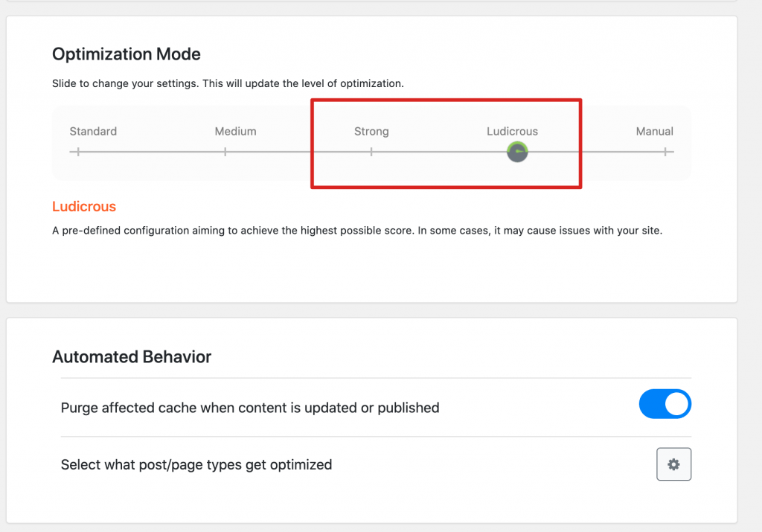Click the green slider handle at Ludicrous

(517, 153)
